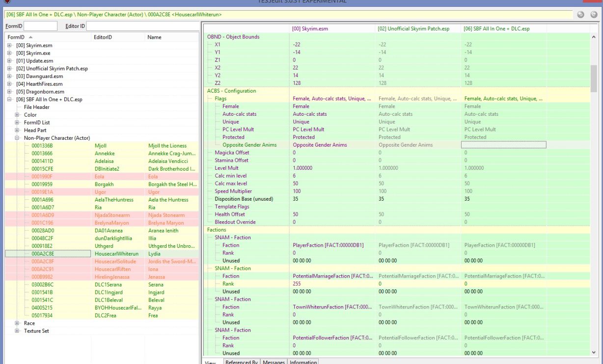Collapse the [06] SBF All In One + DLC.esp node

(9, 100)
